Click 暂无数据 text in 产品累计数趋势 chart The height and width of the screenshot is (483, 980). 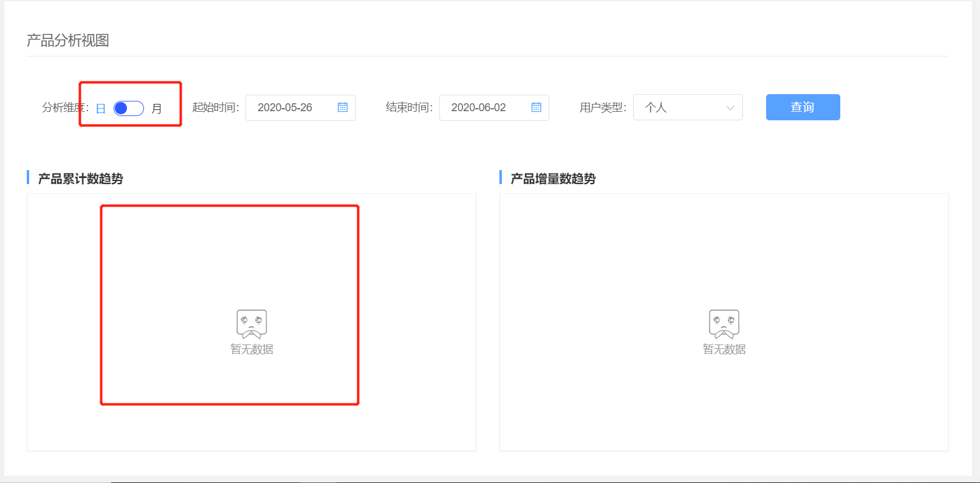pos(252,349)
